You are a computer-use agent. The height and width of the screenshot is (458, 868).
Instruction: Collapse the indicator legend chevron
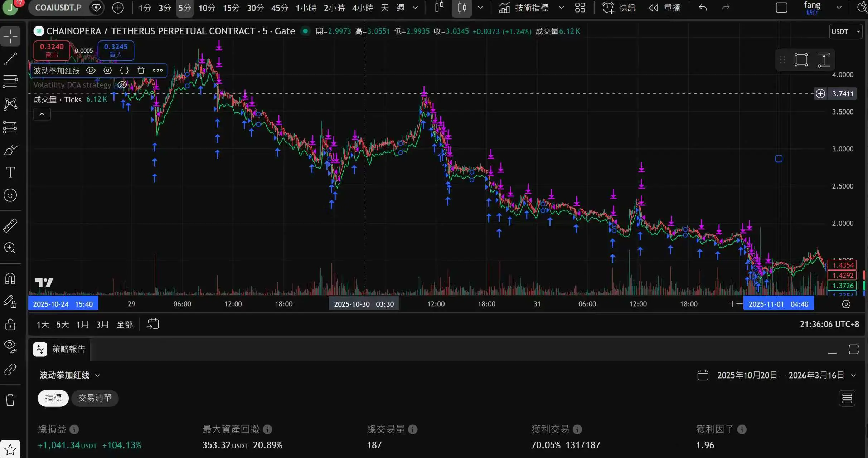(42, 114)
